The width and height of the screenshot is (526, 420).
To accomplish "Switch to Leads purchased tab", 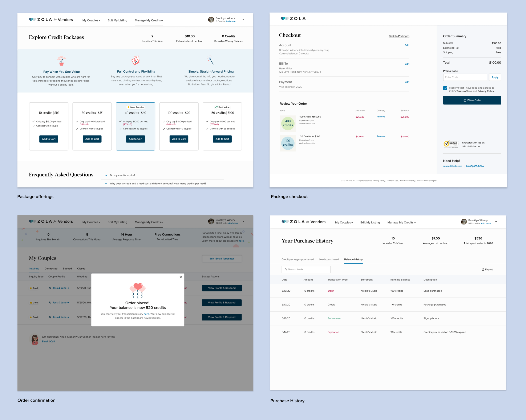I will pos(329,259).
